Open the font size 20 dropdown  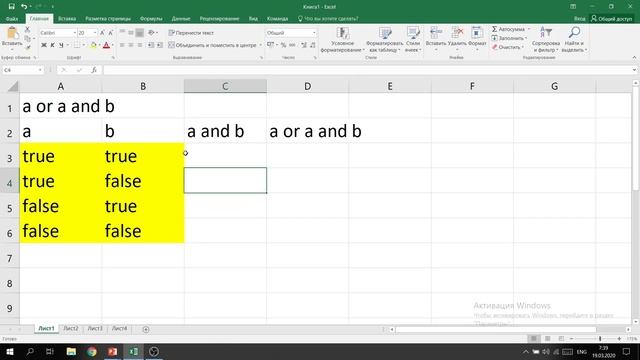pos(95,33)
